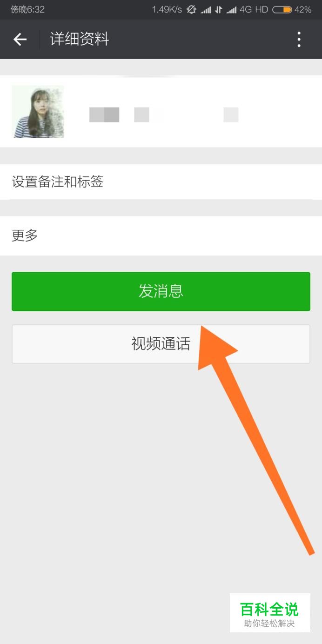Tap the battery icon in status bar

coord(282,9)
